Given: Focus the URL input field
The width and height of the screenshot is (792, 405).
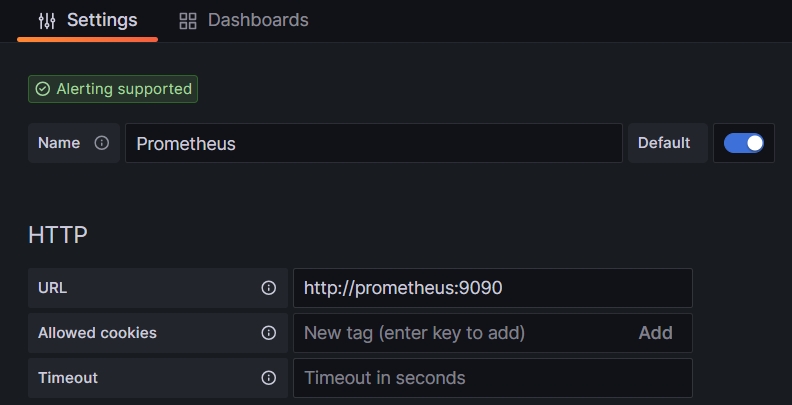Looking at the screenshot, I should [x=492, y=288].
